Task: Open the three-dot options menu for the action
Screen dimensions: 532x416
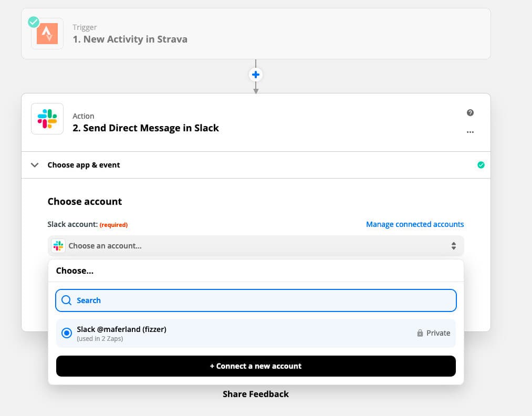Action: 470,132
